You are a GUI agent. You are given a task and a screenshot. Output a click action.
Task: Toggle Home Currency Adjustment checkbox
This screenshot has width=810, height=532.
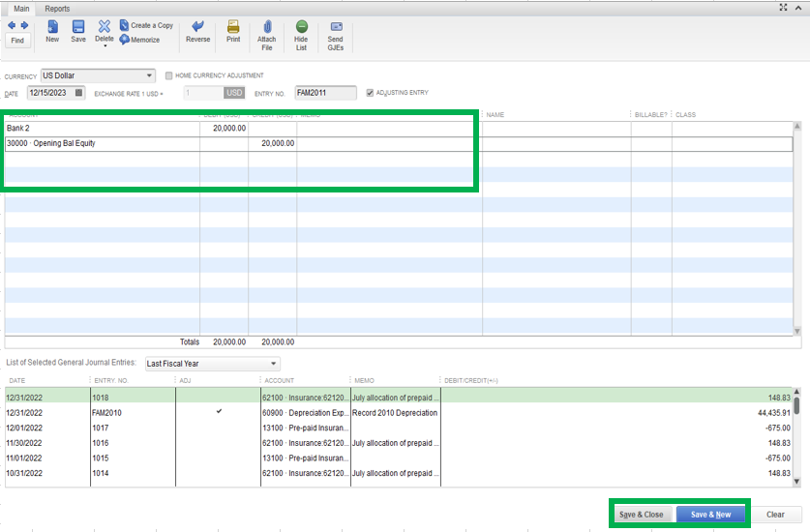click(x=168, y=75)
